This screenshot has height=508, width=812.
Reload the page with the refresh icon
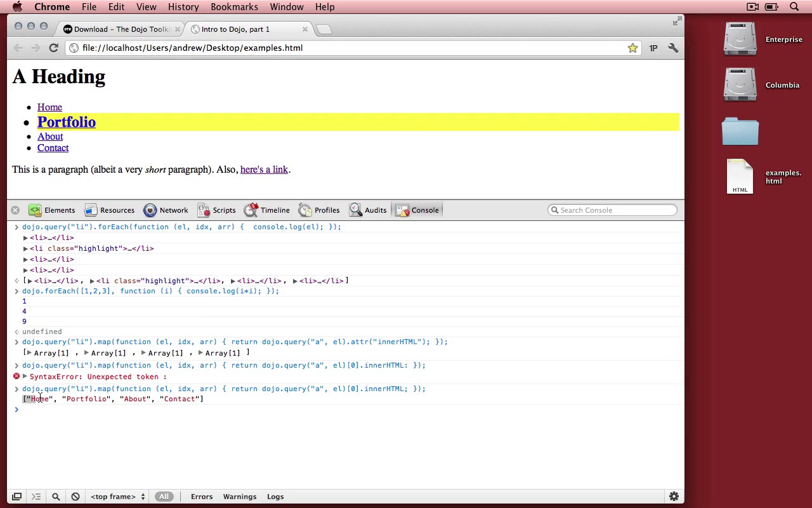pos(54,48)
